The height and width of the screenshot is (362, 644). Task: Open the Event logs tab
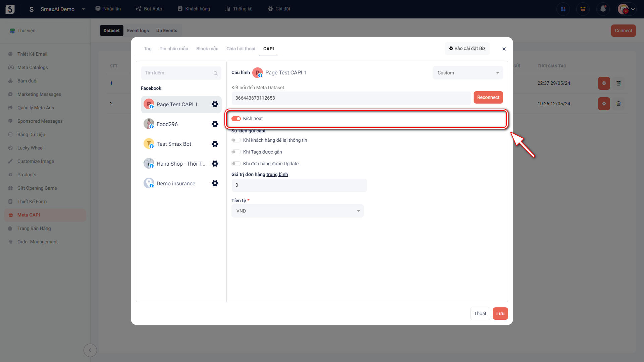[x=138, y=31]
